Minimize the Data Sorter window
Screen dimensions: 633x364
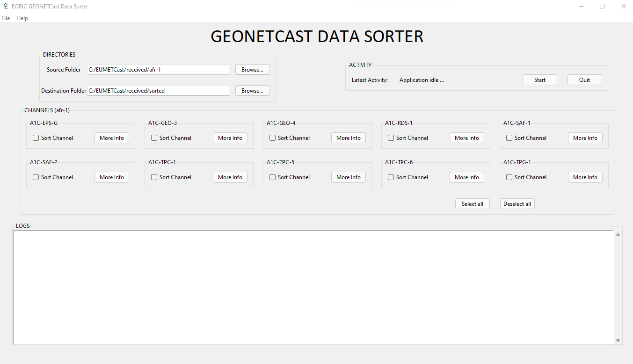point(581,7)
